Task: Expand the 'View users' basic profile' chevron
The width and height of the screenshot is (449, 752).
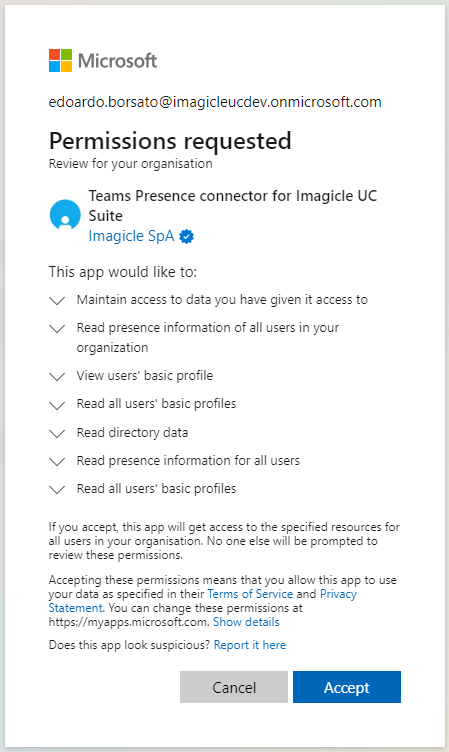Action: point(57,376)
